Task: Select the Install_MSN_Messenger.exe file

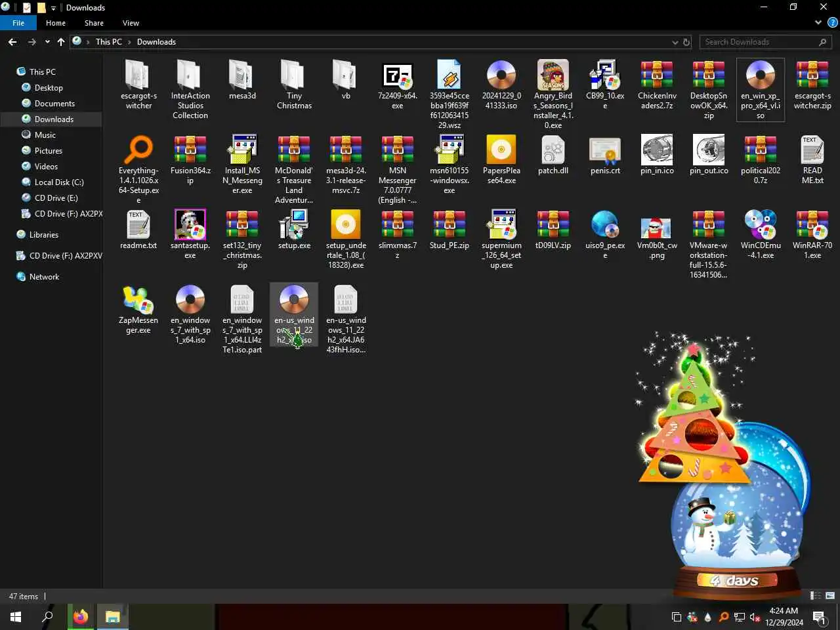Action: coord(242,164)
